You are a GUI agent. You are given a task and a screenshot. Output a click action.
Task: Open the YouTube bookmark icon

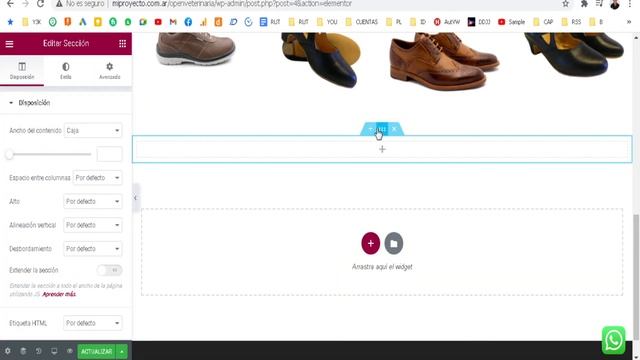[158, 22]
